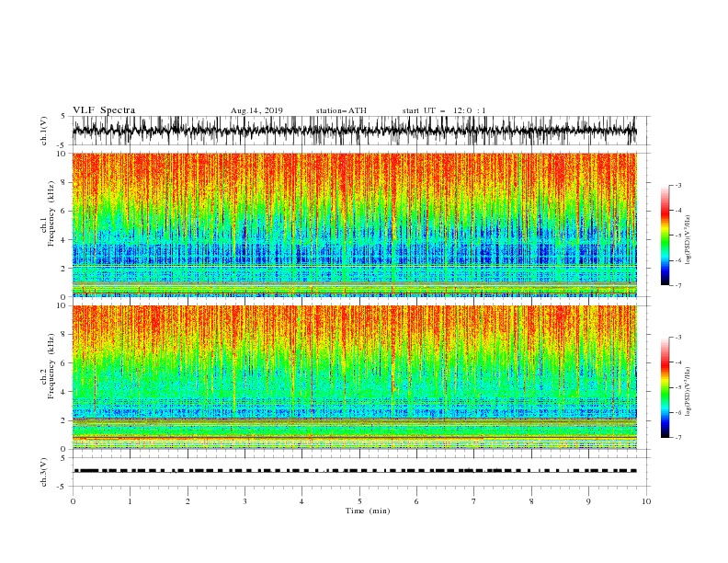The image size is (728, 563).
Task: Click the 9 minute tick label
Action: (x=588, y=501)
